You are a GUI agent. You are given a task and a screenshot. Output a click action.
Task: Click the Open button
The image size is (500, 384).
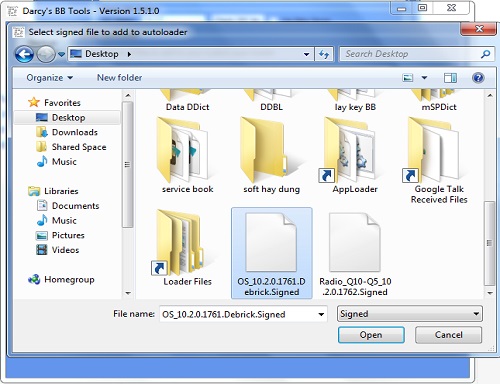(x=371, y=335)
